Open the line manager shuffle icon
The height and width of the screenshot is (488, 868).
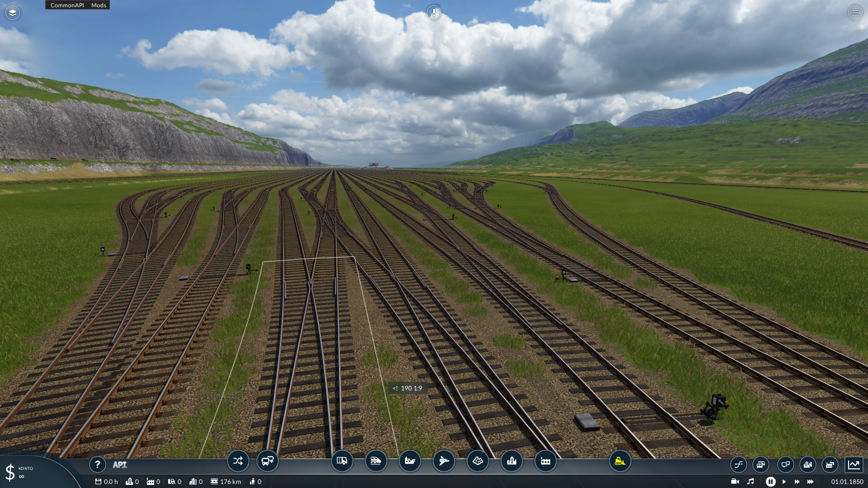238,461
